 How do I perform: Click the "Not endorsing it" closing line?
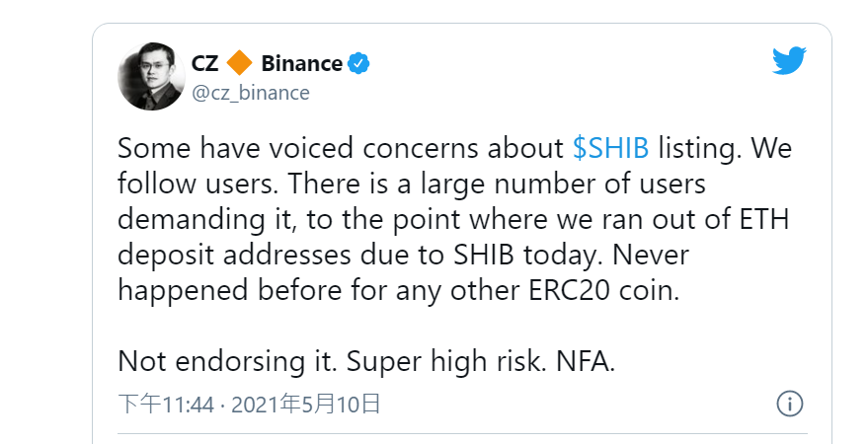(x=227, y=362)
